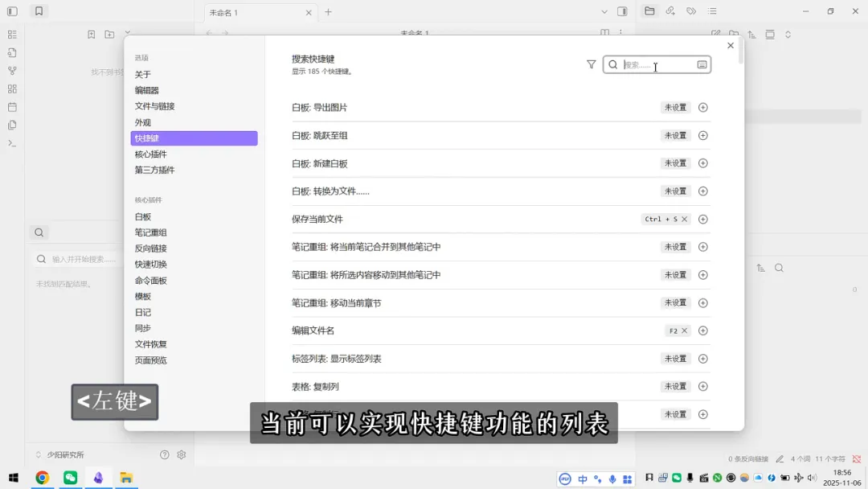Open the settings gear at bottom left
The image size is (868, 489).
181,454
